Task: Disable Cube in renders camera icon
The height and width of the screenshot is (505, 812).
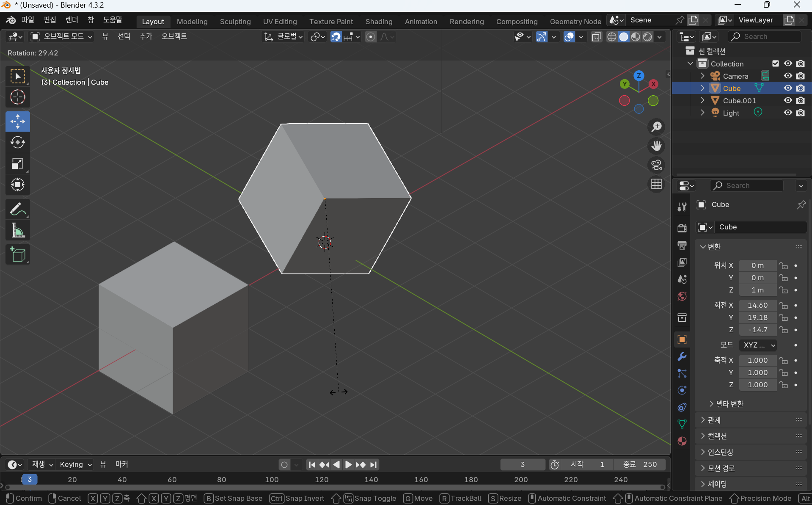Action: [x=800, y=88]
